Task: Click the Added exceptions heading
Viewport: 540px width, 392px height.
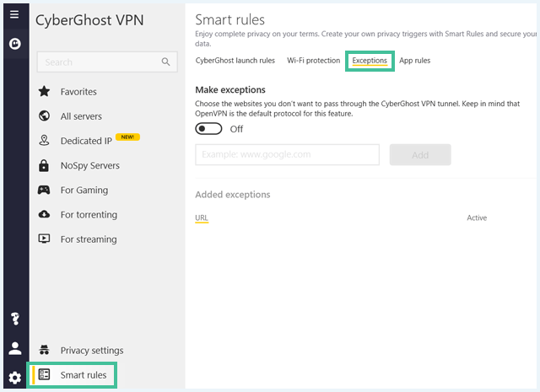Action: pos(233,195)
